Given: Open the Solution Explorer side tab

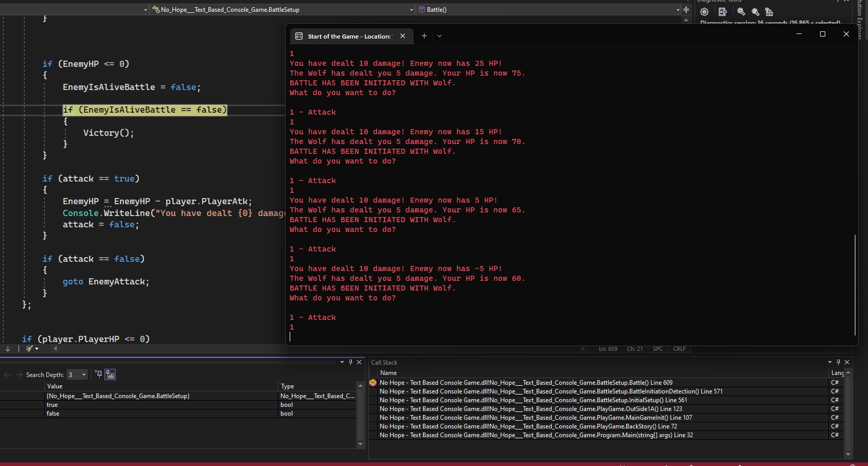Looking at the screenshot, I should click(x=860, y=20).
